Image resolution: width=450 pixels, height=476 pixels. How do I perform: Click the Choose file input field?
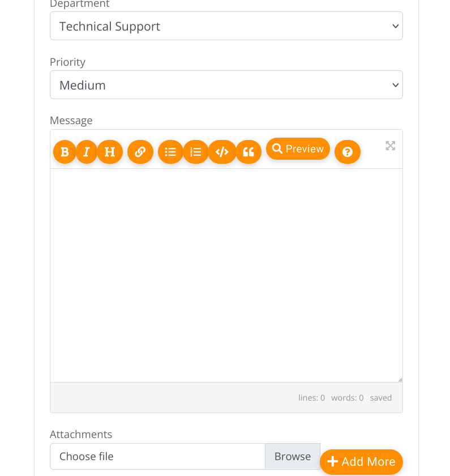click(157, 456)
